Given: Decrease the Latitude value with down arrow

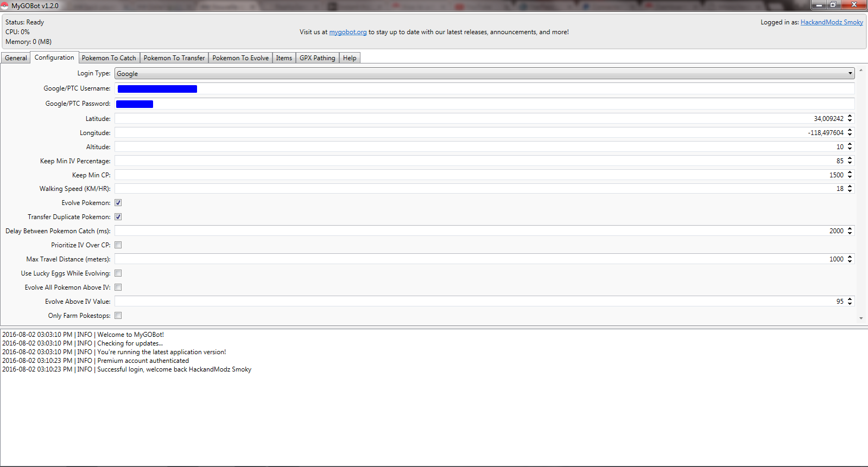Looking at the screenshot, I should pyautogui.click(x=850, y=121).
